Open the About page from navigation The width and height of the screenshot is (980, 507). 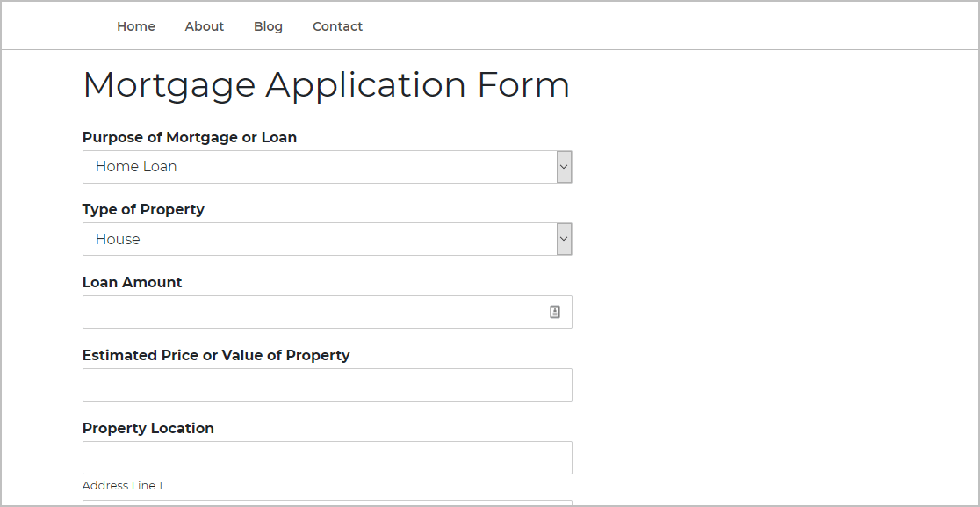[205, 26]
